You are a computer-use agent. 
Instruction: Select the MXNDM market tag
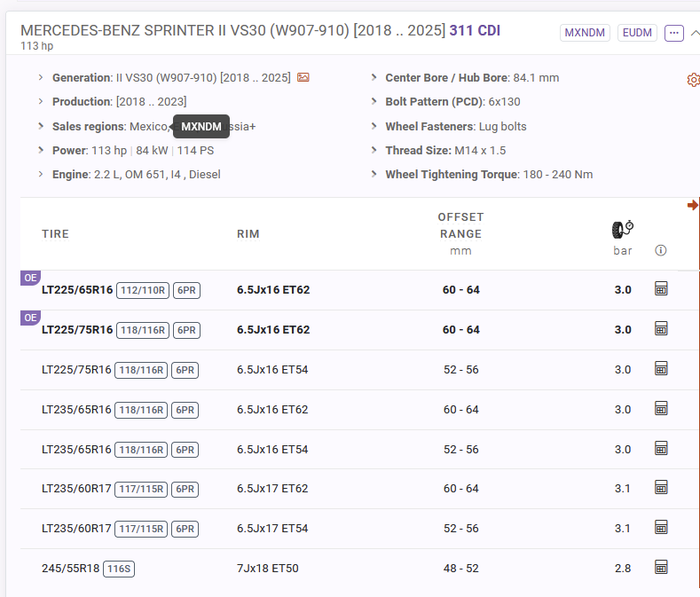pyautogui.click(x=585, y=33)
